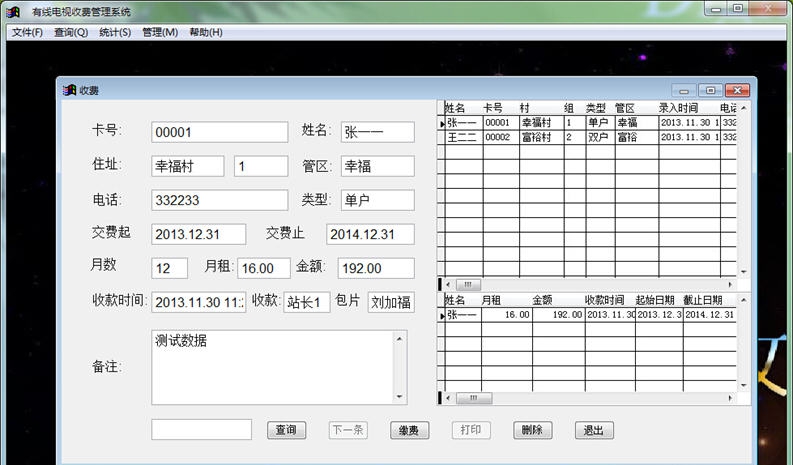The height and width of the screenshot is (465, 793).
Task: Click the 缴费 payment button
Action: tap(409, 430)
